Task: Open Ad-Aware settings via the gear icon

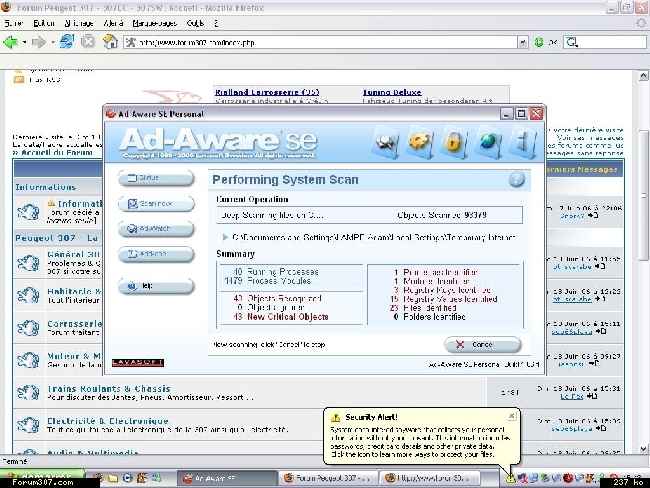Action: (x=420, y=142)
